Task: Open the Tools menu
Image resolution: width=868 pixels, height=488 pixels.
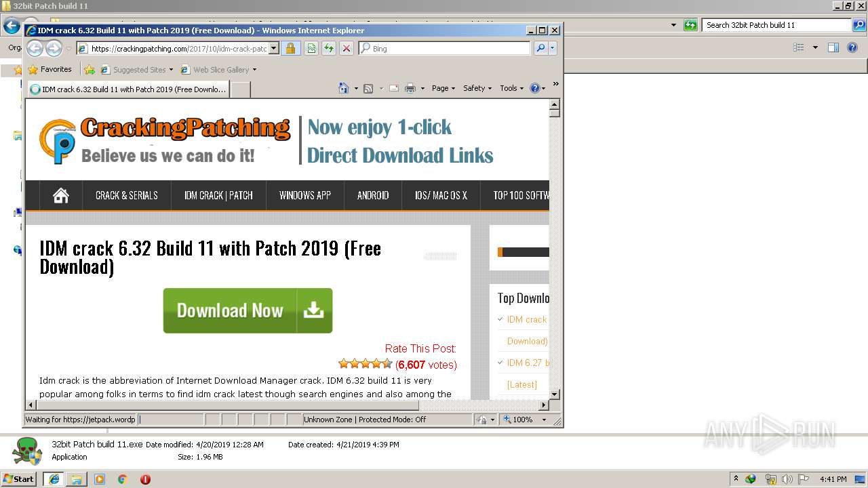Action: pos(512,88)
